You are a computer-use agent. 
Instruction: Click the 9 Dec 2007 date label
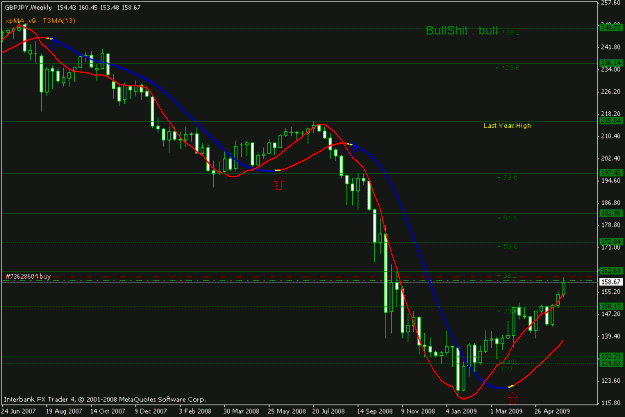[x=150, y=411]
